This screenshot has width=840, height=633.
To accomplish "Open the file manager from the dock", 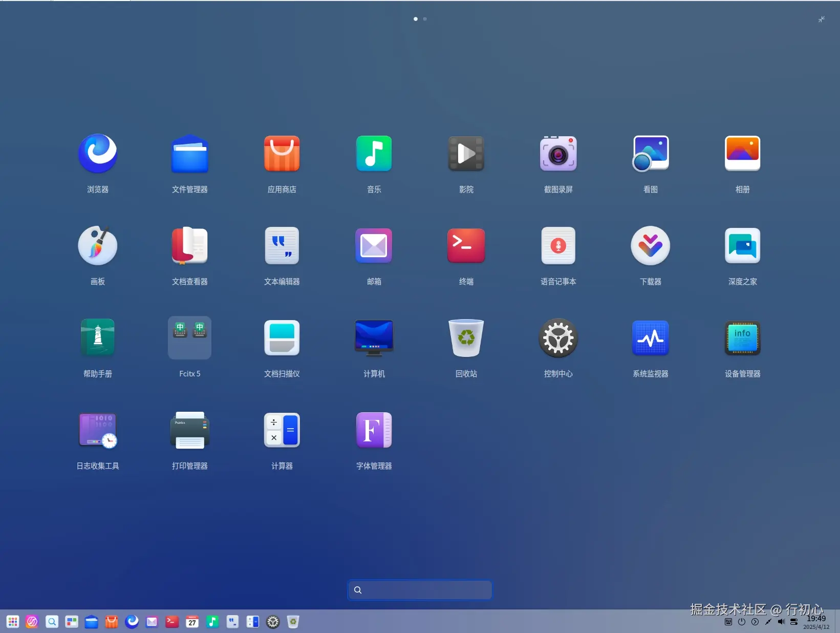I will pyautogui.click(x=92, y=622).
